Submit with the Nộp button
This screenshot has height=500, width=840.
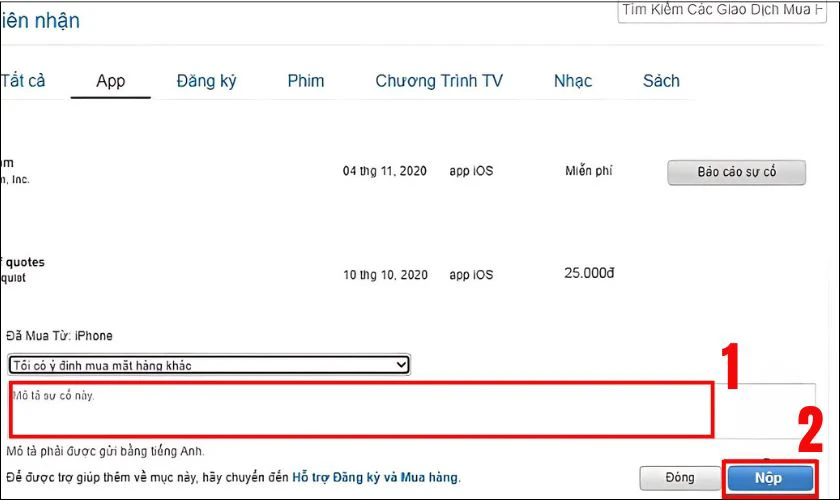(x=768, y=477)
